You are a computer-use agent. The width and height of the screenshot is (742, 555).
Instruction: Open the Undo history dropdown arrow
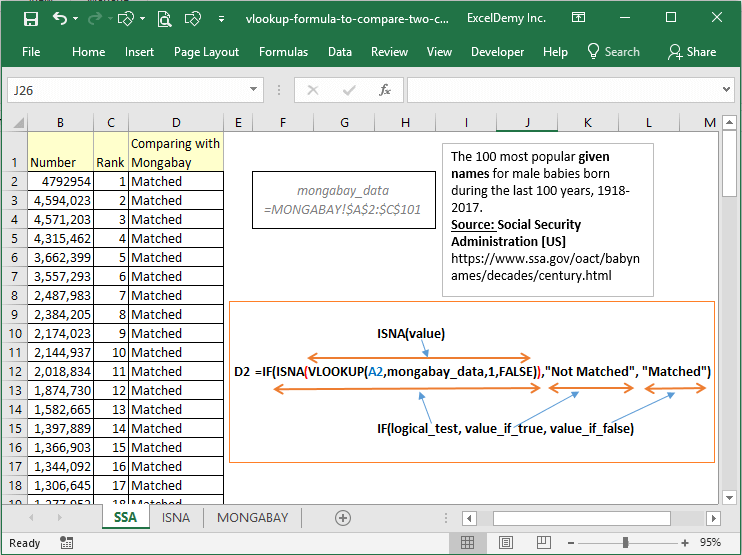click(76, 19)
